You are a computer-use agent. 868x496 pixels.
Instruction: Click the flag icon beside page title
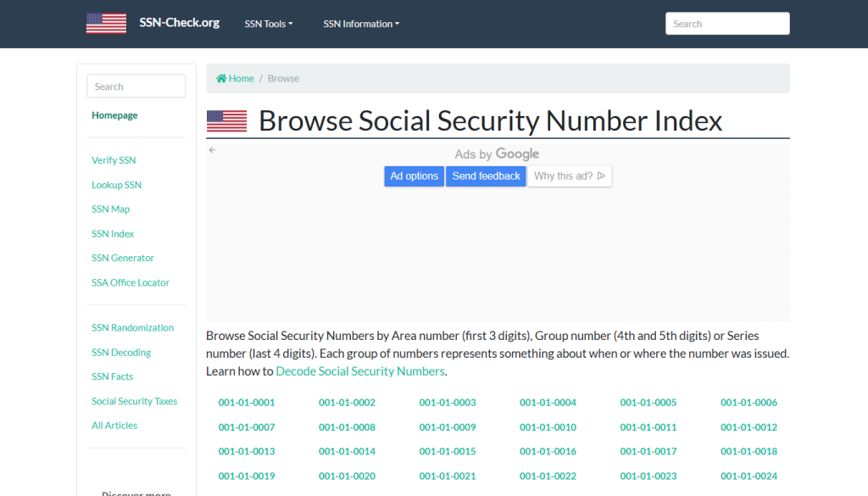click(x=226, y=120)
